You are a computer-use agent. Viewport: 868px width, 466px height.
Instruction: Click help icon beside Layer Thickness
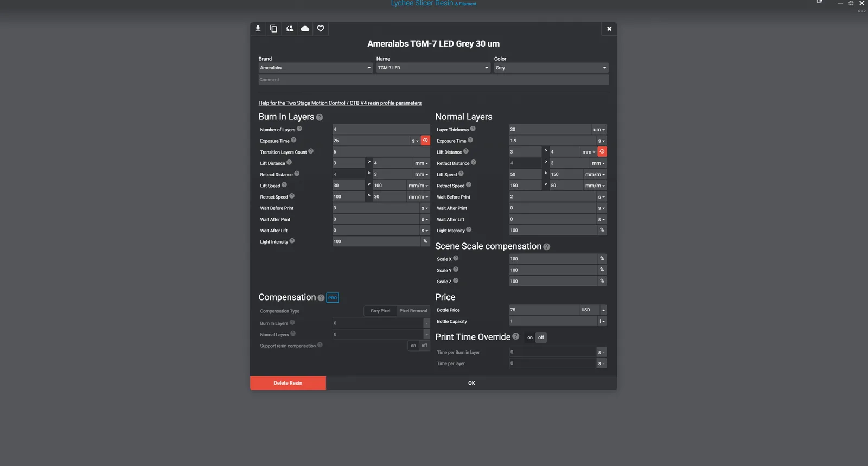point(473,129)
